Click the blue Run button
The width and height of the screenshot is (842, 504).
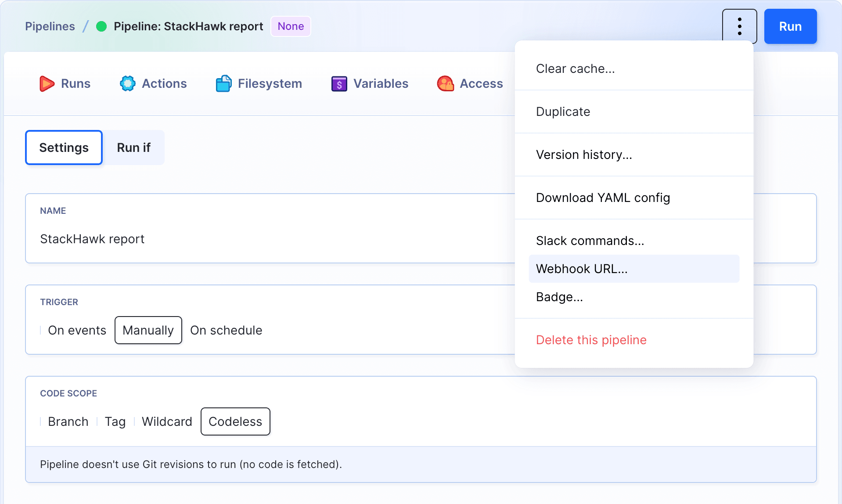[790, 26]
